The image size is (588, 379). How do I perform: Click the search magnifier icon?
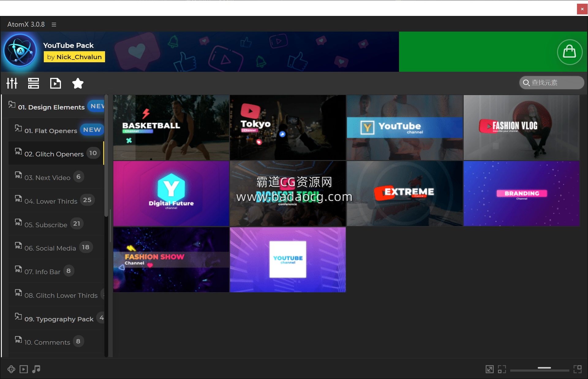526,83
